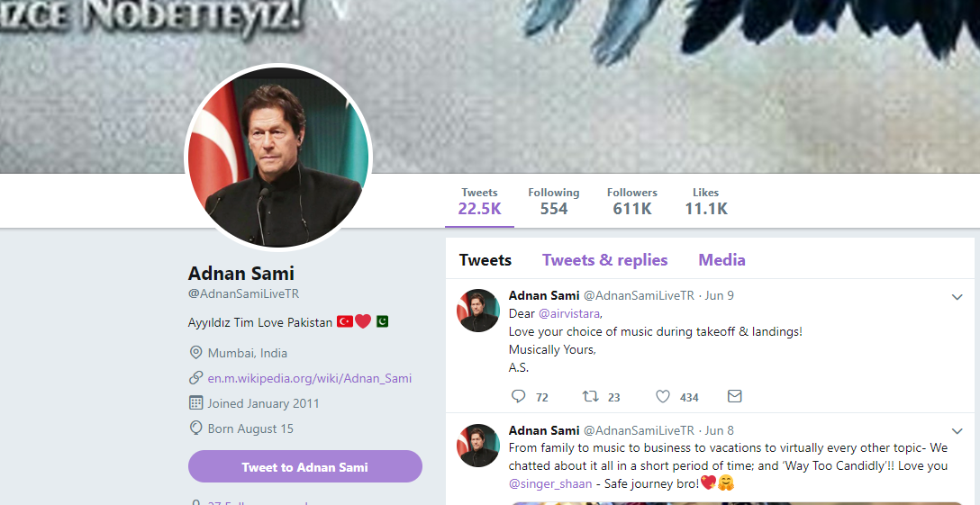980x505 pixels.
Task: Open the Jun 8 tweet options chevron
Action: [x=957, y=431]
